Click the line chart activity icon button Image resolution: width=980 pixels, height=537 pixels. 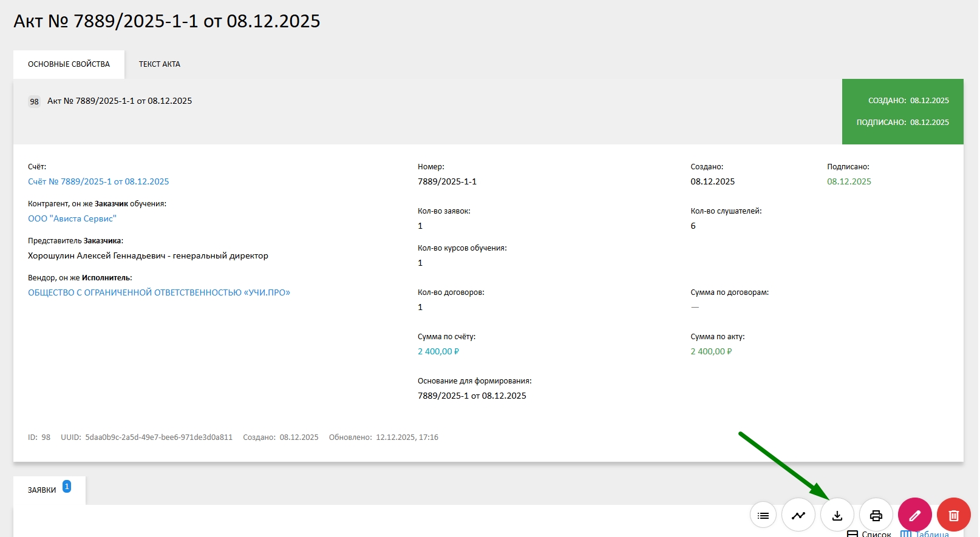[x=798, y=515]
